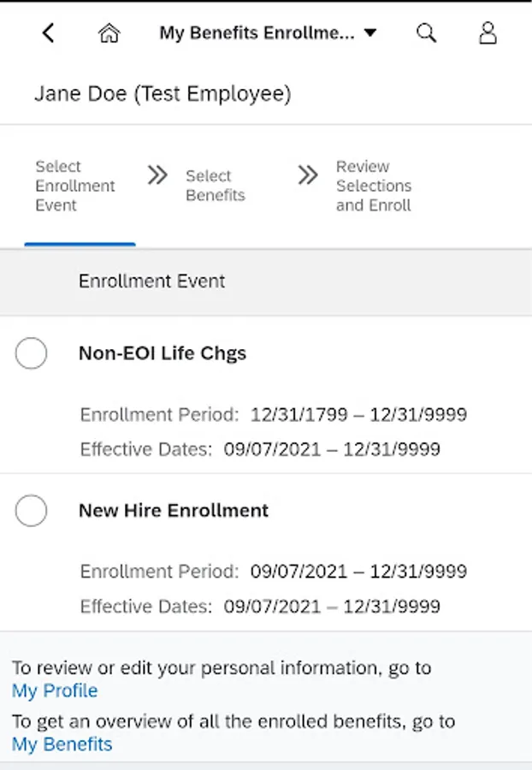The width and height of the screenshot is (532, 770).
Task: Open the Home page icon
Action: [109, 33]
